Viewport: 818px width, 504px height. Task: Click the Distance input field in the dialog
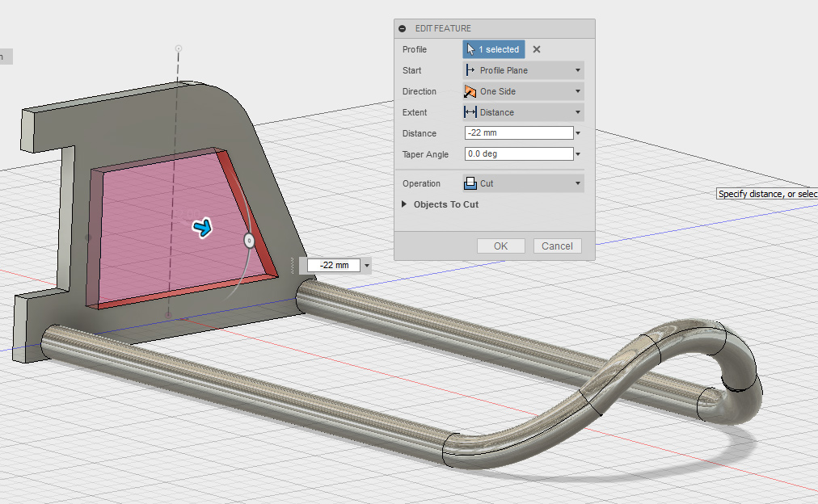[517, 133]
